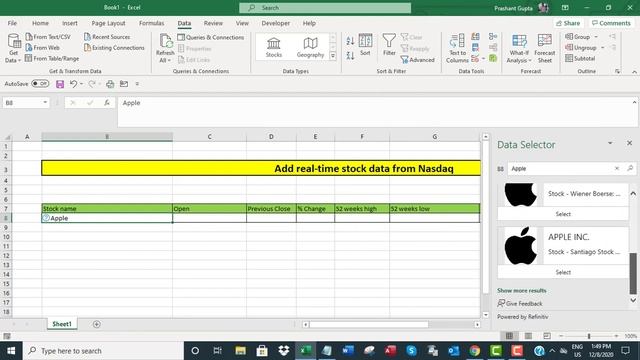Switch to Page Break Preview
The width and height of the screenshot is (640, 360).
click(x=547, y=336)
